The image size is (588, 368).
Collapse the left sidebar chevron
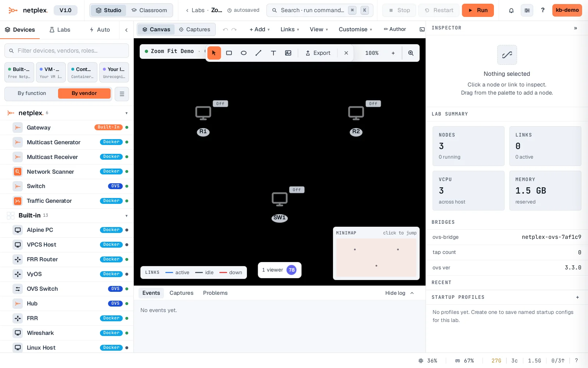[126, 30]
